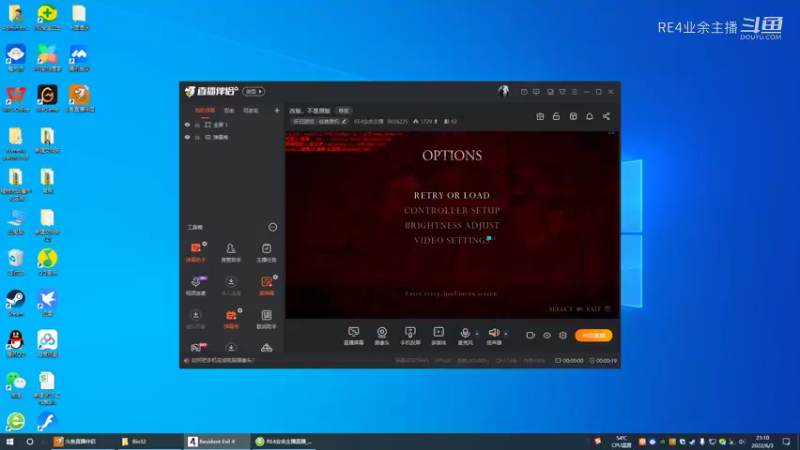
Task: Switch to the first orange scene tab
Action: click(205, 110)
